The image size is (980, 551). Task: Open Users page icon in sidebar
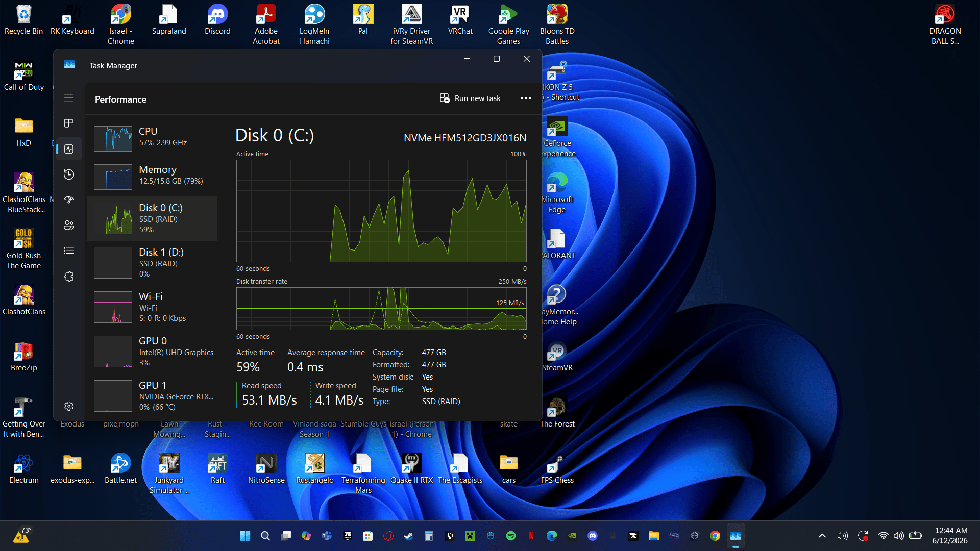(69, 226)
